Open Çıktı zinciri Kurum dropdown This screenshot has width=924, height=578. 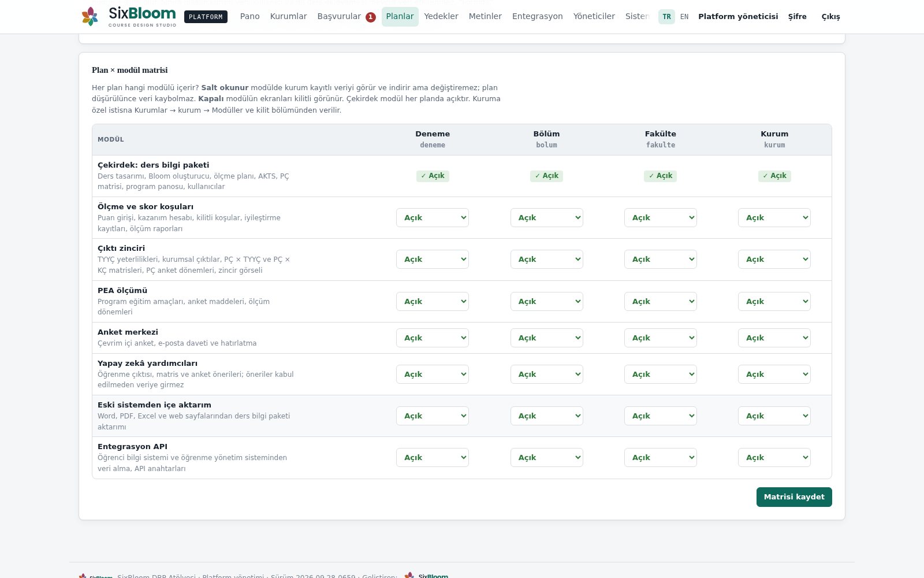tap(774, 260)
